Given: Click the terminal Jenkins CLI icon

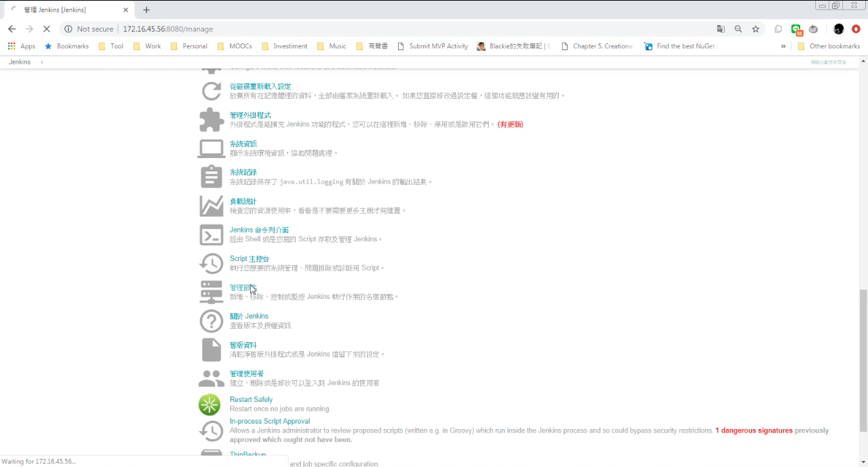Looking at the screenshot, I should coord(211,235).
